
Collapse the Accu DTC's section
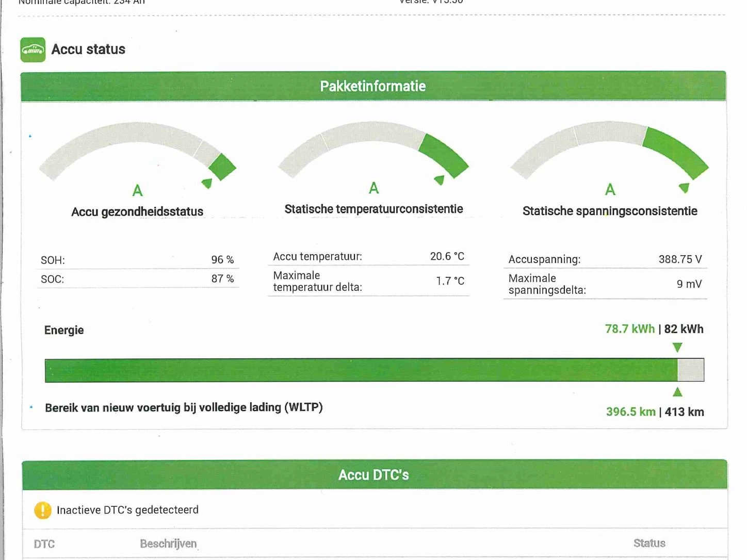point(373,474)
